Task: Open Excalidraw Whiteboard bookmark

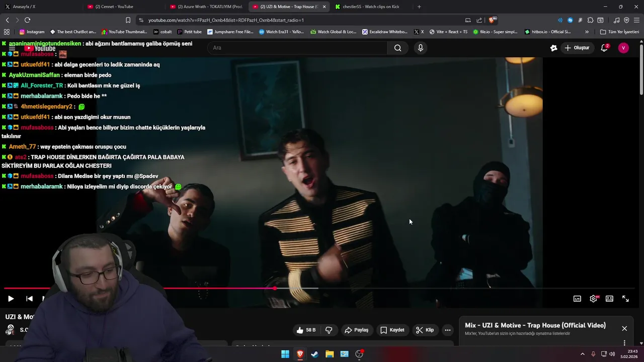Action: (385, 32)
